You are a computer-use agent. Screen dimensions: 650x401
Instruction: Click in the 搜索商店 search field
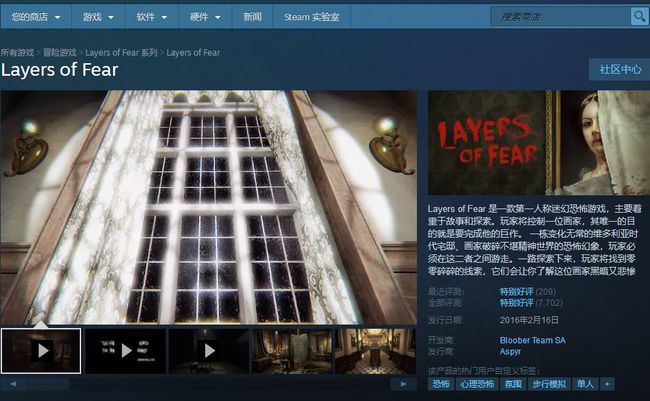pos(560,17)
